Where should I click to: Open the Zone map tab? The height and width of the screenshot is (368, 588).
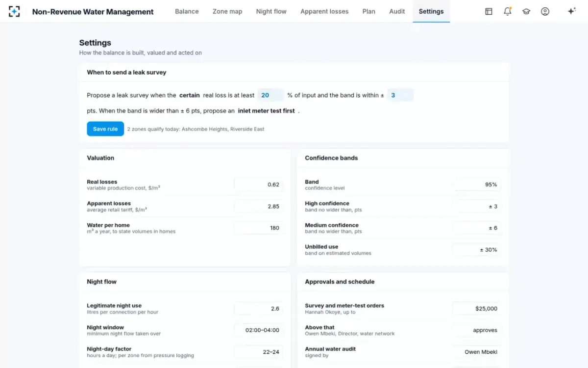click(x=227, y=11)
